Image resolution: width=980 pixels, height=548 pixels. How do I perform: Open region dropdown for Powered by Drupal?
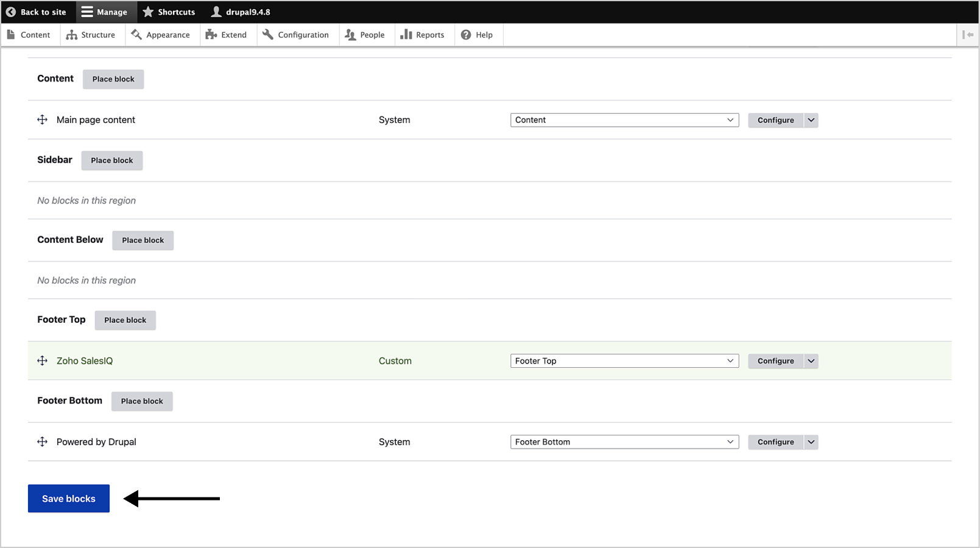pos(624,442)
